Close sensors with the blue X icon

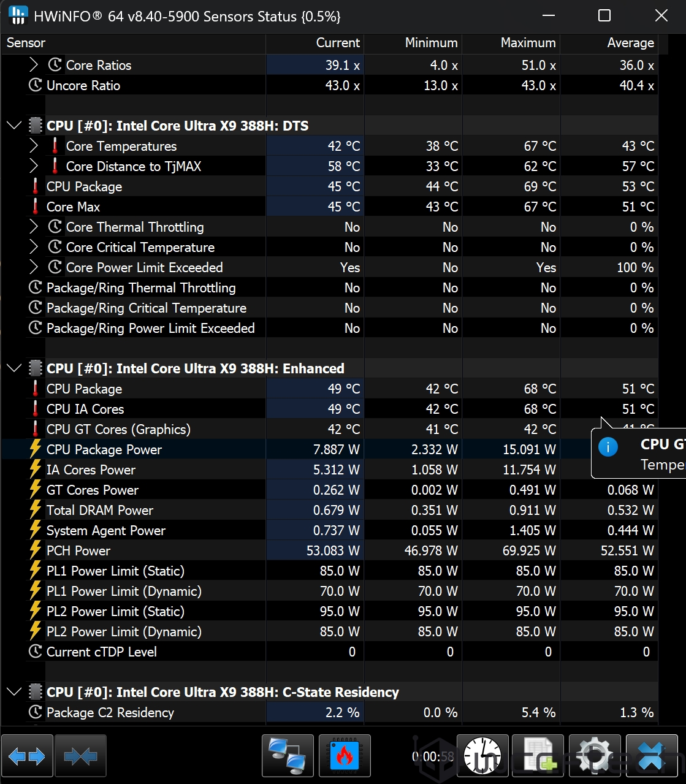pos(652,756)
